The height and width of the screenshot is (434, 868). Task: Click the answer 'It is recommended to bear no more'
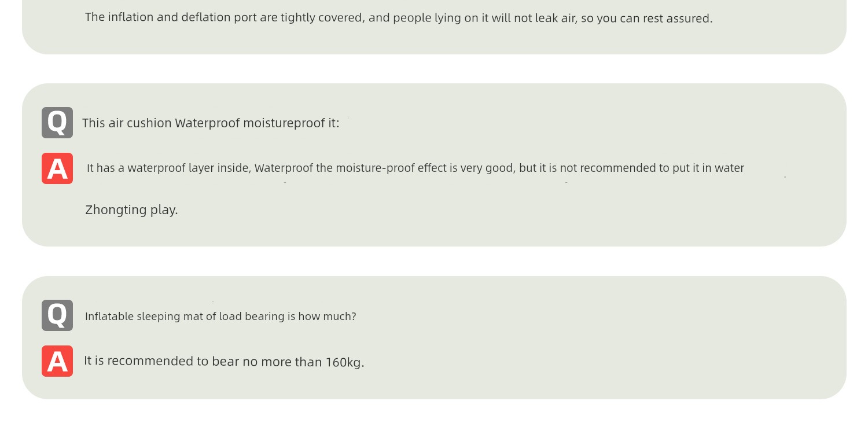coord(224,362)
